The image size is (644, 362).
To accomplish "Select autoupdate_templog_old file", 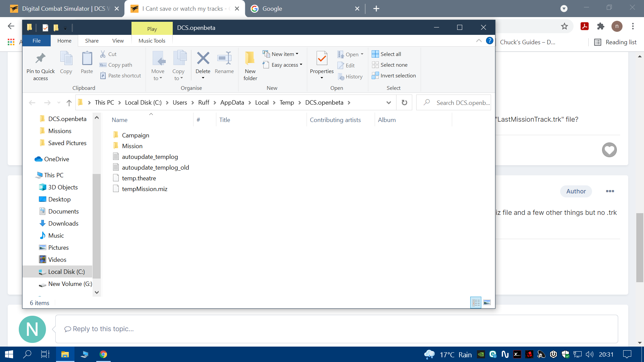I will coord(155,168).
